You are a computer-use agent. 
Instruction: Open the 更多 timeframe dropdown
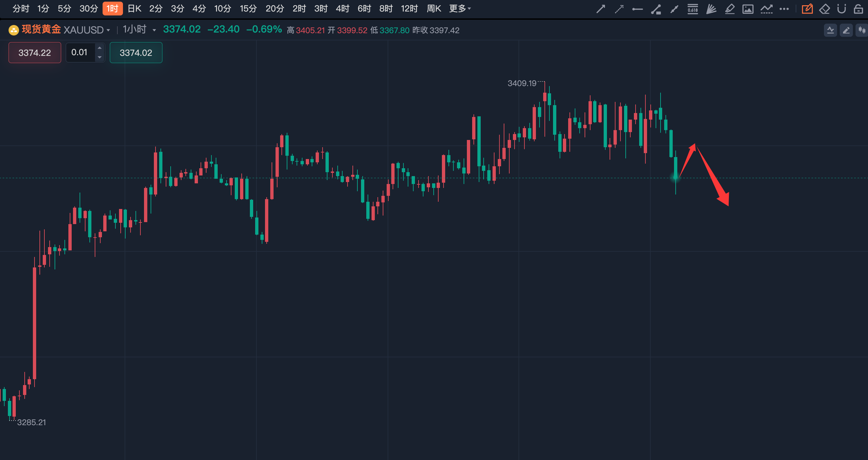(460, 9)
